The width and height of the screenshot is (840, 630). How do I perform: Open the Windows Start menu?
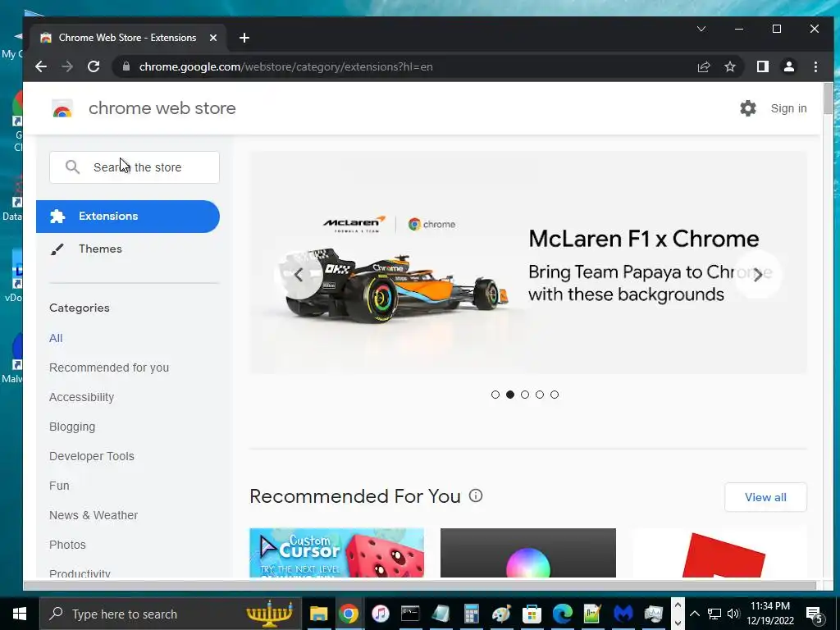coord(20,614)
